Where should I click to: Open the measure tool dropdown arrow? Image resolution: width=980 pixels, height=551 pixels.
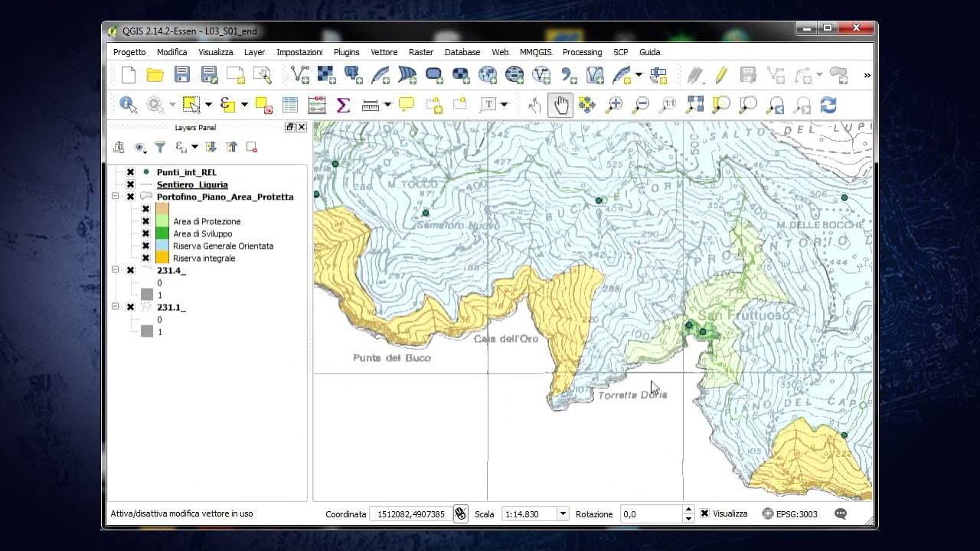387,105
